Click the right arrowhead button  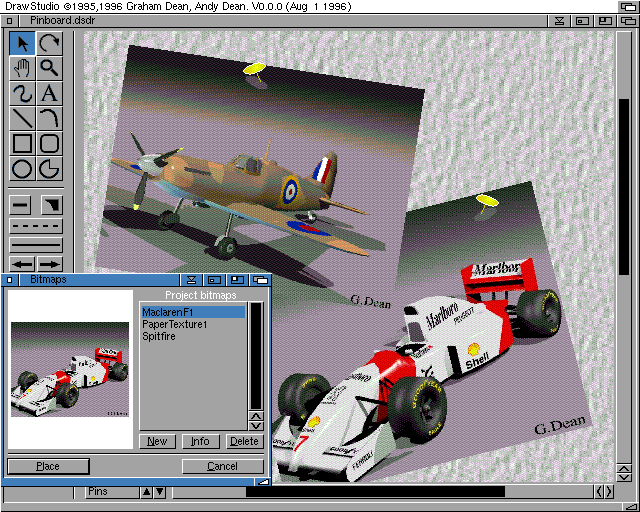point(50,264)
